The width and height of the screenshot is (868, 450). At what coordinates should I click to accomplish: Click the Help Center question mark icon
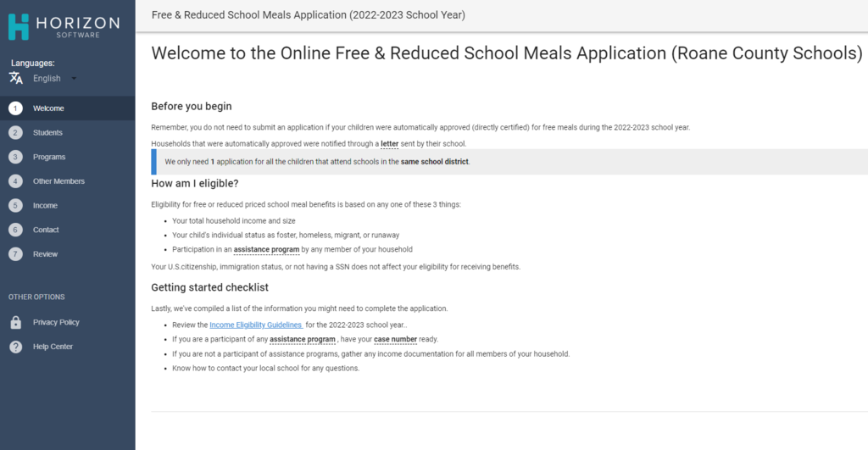click(x=15, y=347)
